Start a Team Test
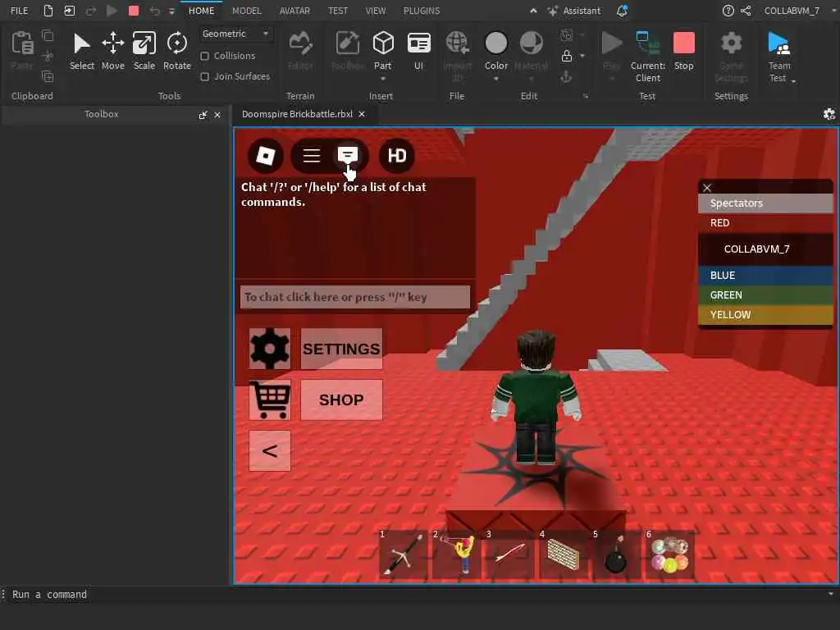Viewport: 840px width, 630px height. coord(779,51)
